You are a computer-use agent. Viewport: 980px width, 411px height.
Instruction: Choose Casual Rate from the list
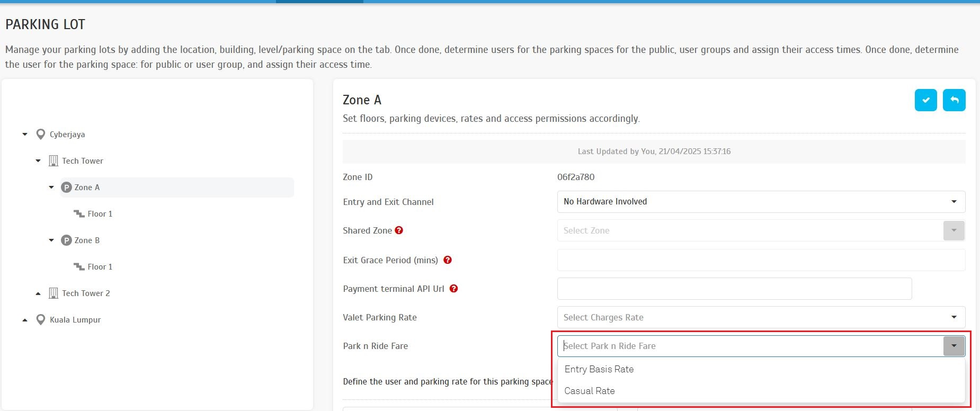point(590,391)
